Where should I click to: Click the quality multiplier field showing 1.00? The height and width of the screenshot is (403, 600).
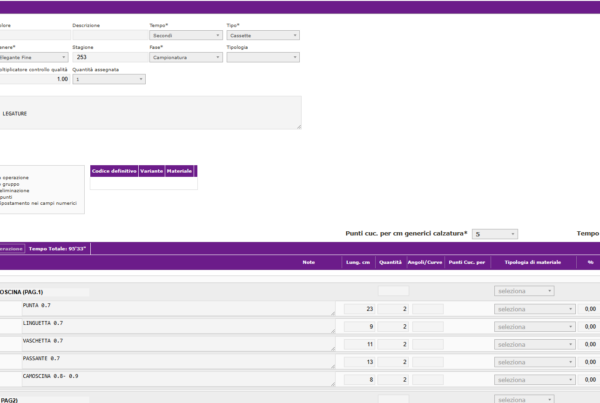pyautogui.click(x=34, y=79)
